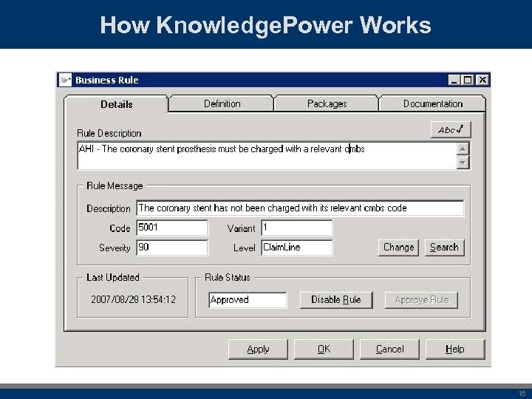Viewport: 532px width, 399px height.
Task: Click the OK button
Action: (x=324, y=349)
